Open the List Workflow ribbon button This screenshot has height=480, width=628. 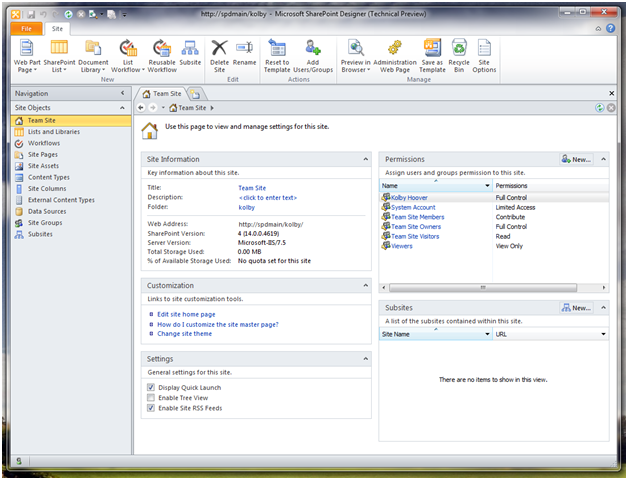[128, 56]
